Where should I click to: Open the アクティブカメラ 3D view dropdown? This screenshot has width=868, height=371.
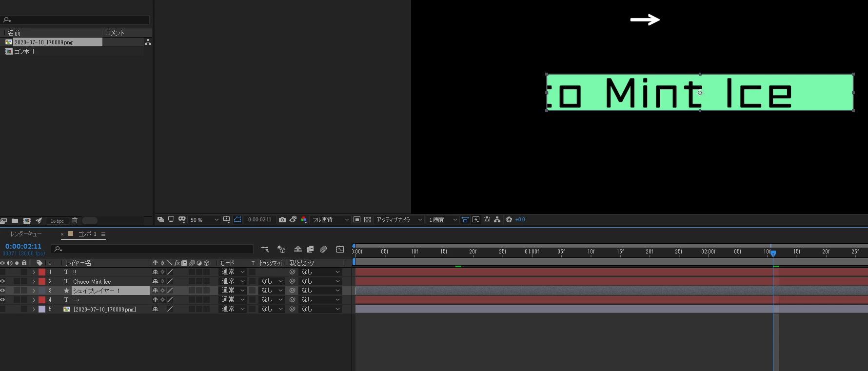399,220
